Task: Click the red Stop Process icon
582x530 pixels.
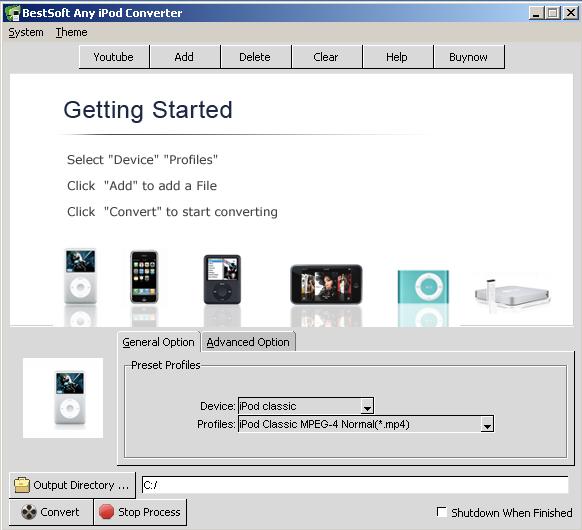Action: click(x=106, y=512)
